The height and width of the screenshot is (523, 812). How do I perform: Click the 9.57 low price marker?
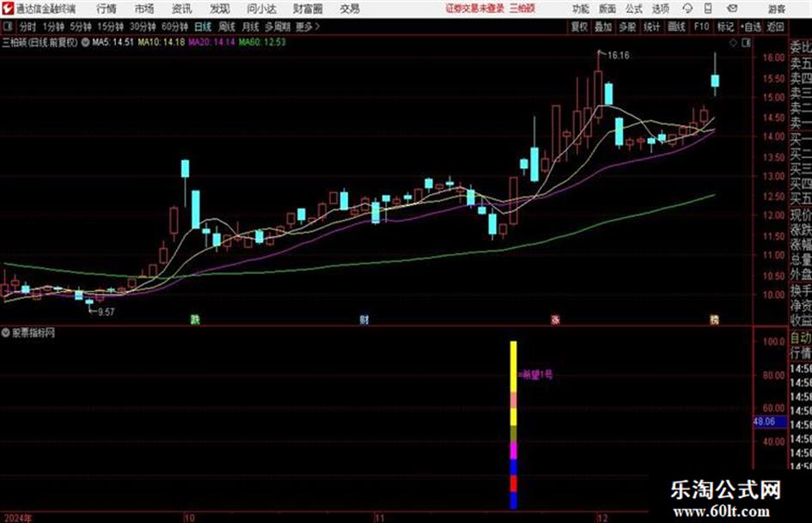[106, 312]
